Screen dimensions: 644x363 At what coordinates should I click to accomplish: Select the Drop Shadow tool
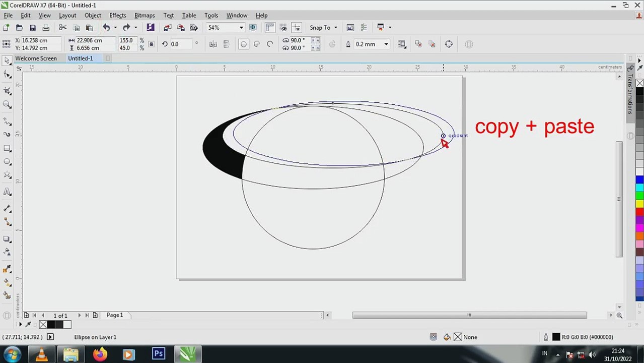pyautogui.click(x=7, y=239)
